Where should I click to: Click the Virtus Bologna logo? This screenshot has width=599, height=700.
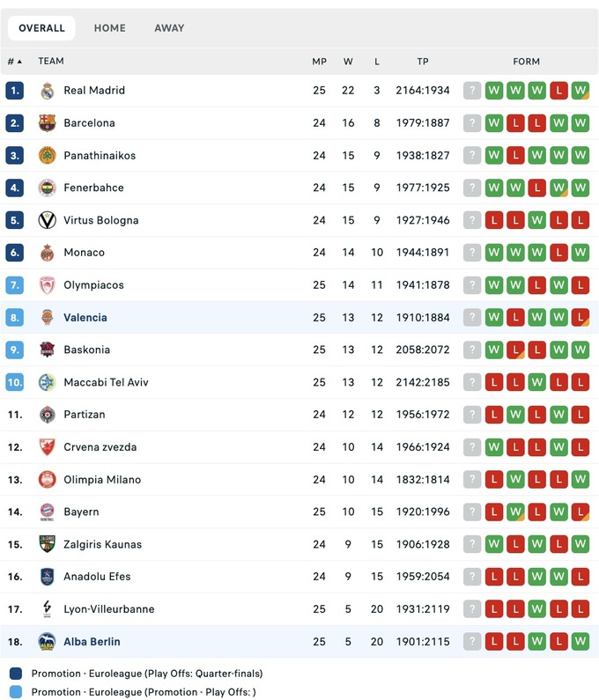click(48, 220)
